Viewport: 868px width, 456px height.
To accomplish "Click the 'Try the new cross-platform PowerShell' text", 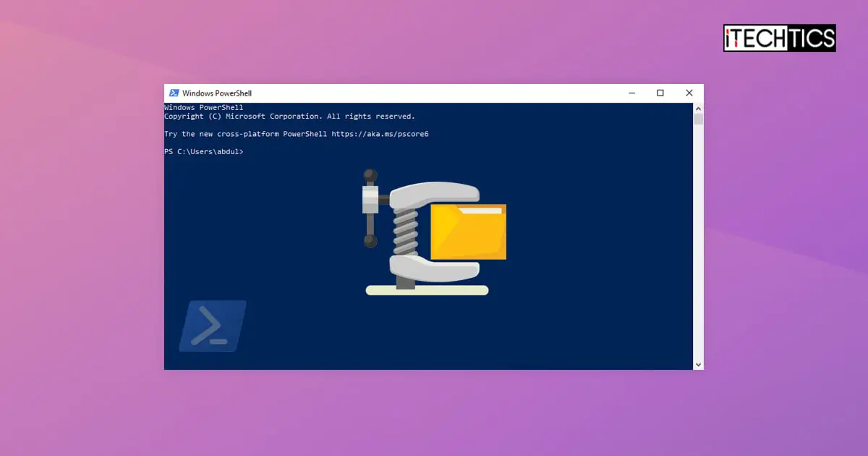I will coord(246,134).
